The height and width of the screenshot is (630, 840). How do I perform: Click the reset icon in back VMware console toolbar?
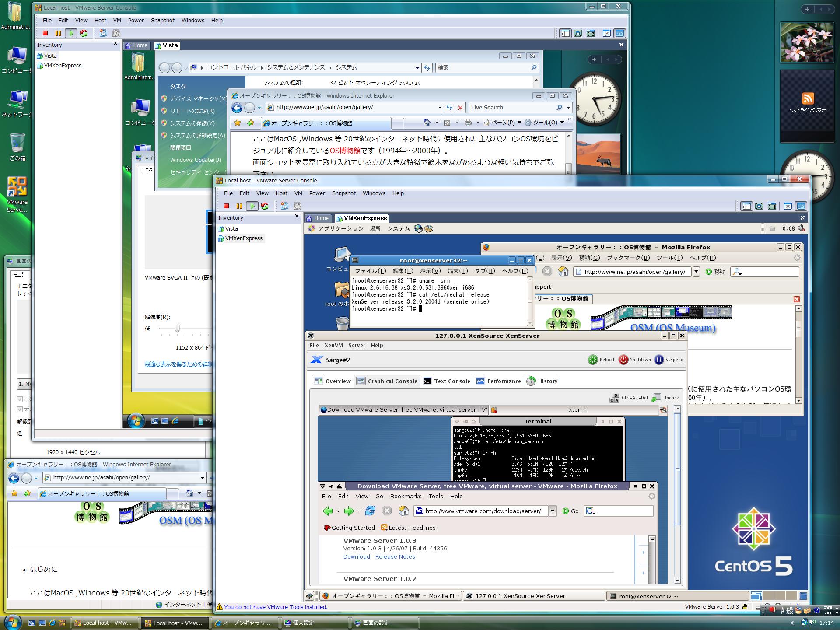84,33
